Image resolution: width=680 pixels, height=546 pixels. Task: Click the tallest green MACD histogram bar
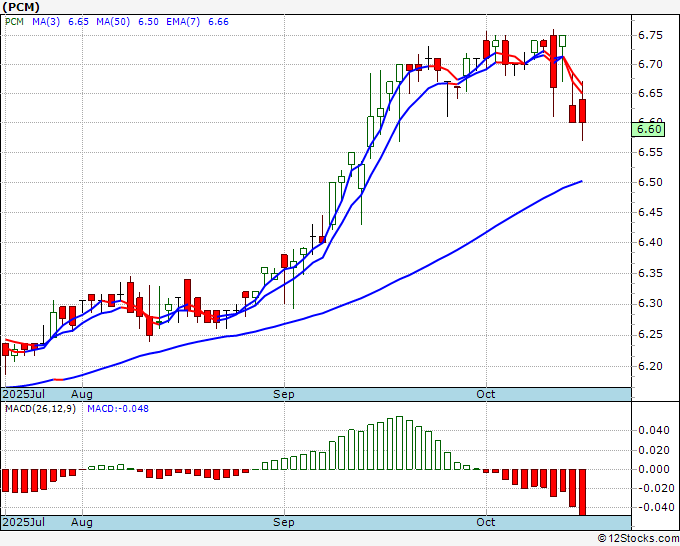point(399,443)
